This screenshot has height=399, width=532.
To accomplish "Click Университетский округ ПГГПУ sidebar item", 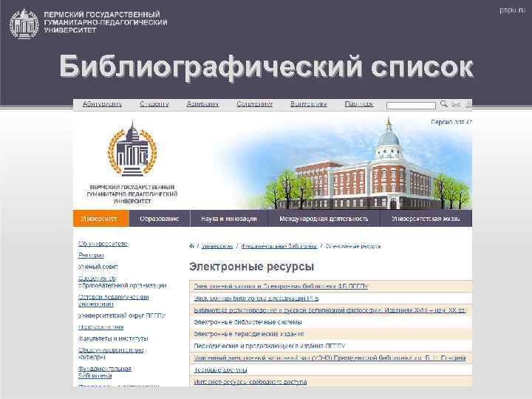I will pyautogui.click(x=122, y=316).
